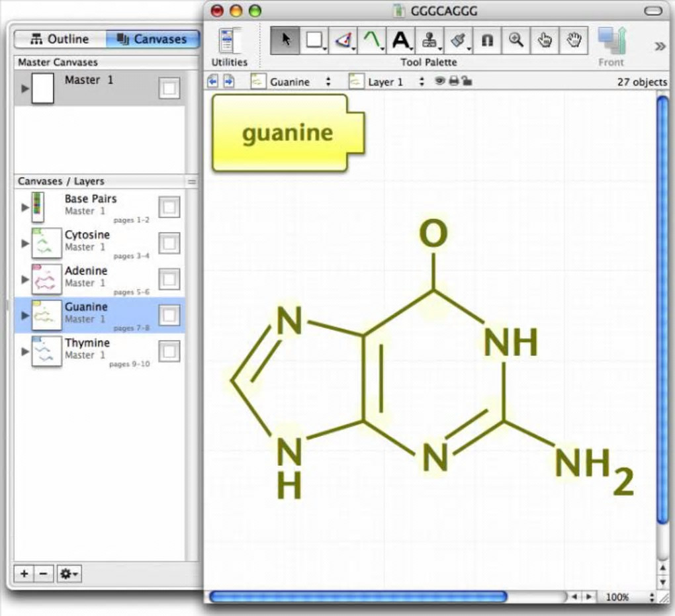Select the yellow guanine label shape

pyautogui.click(x=288, y=133)
